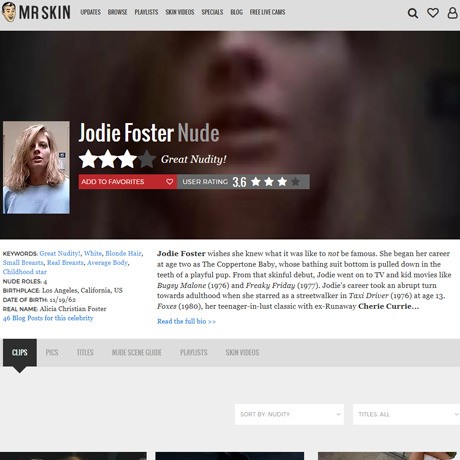This screenshot has width=460, height=460.
Task: Open the Free Live Cams menu item
Action: [x=267, y=12]
